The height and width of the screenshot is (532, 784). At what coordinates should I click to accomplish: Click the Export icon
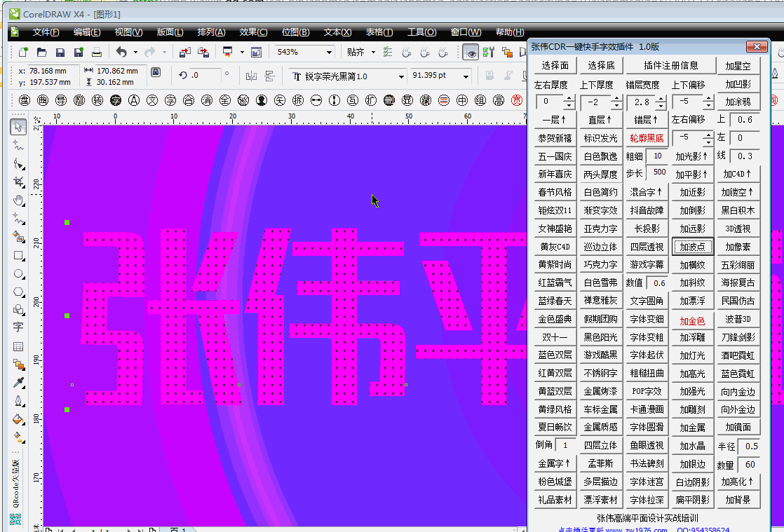(203, 52)
